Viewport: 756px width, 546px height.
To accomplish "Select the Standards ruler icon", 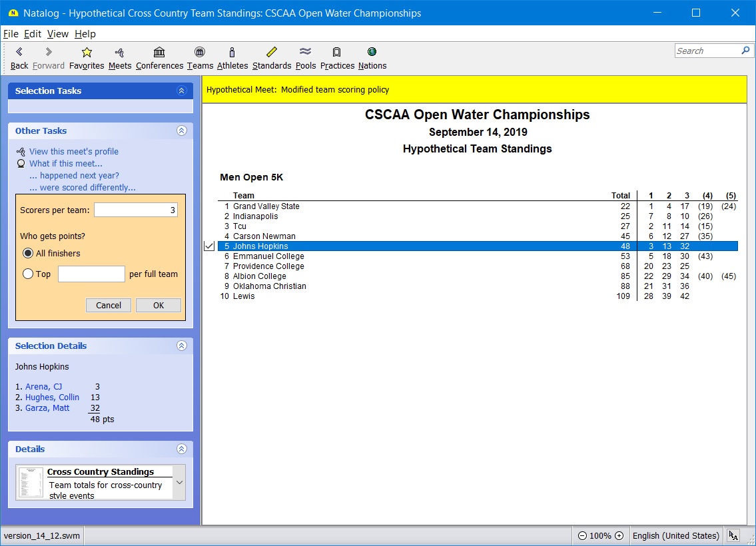I will tap(272, 53).
